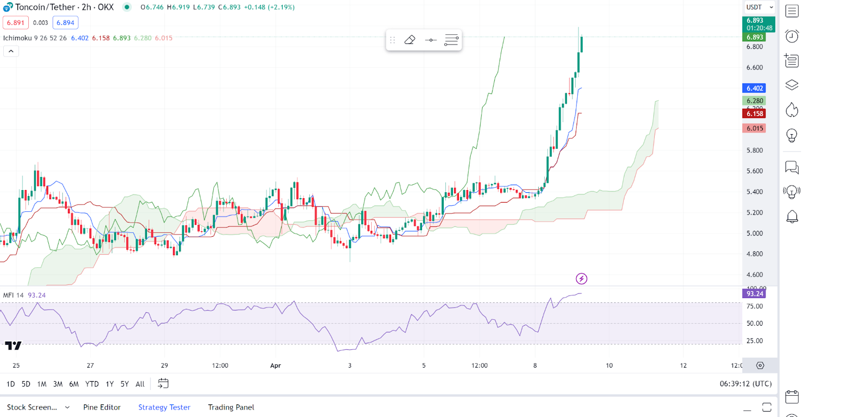The image size is (868, 417).
Task: Minimize the bottom panel
Action: tap(747, 409)
